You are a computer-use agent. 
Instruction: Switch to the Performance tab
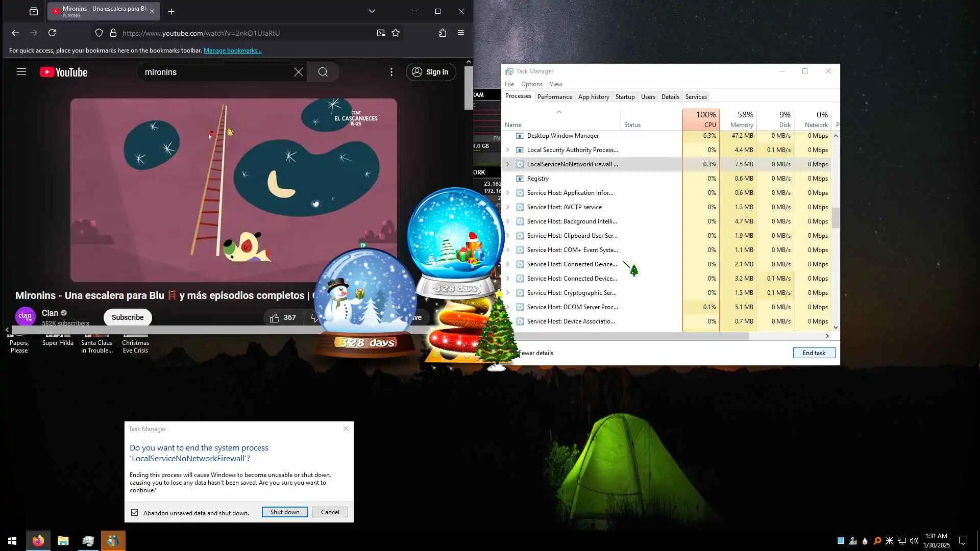point(554,97)
